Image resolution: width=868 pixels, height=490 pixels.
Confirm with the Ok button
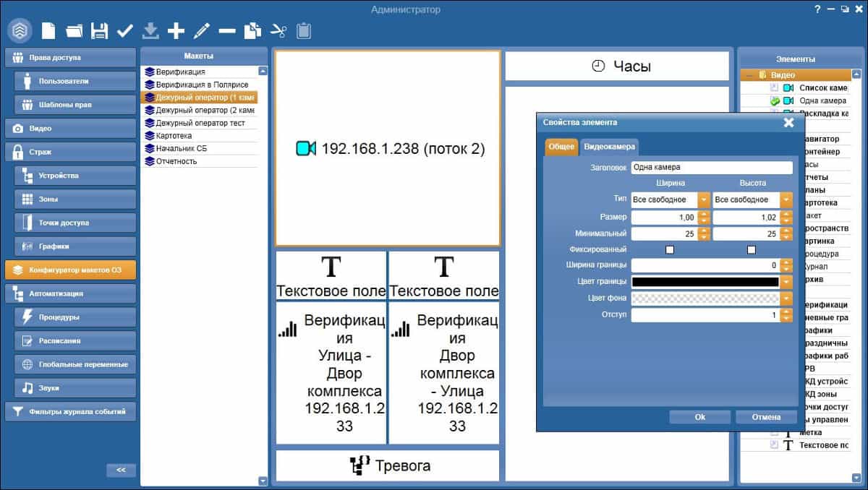[699, 417]
